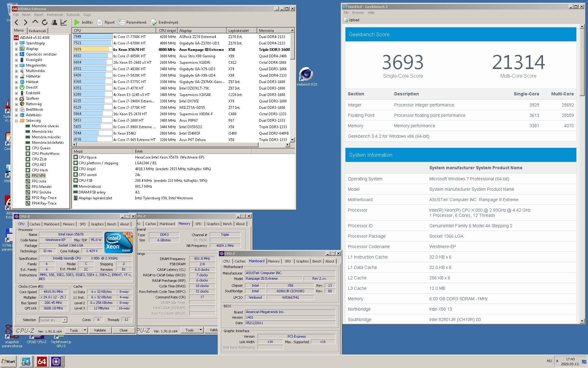Open the Riport document icon
Viewport: 588px width, 368px height.
pos(100,22)
